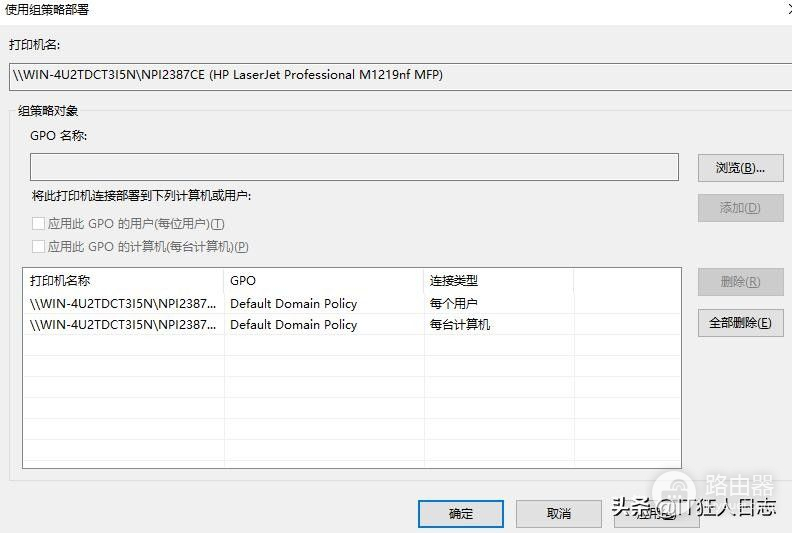Image resolution: width=792 pixels, height=533 pixels.
Task: Confirm with the 确定 button
Action: 461,514
